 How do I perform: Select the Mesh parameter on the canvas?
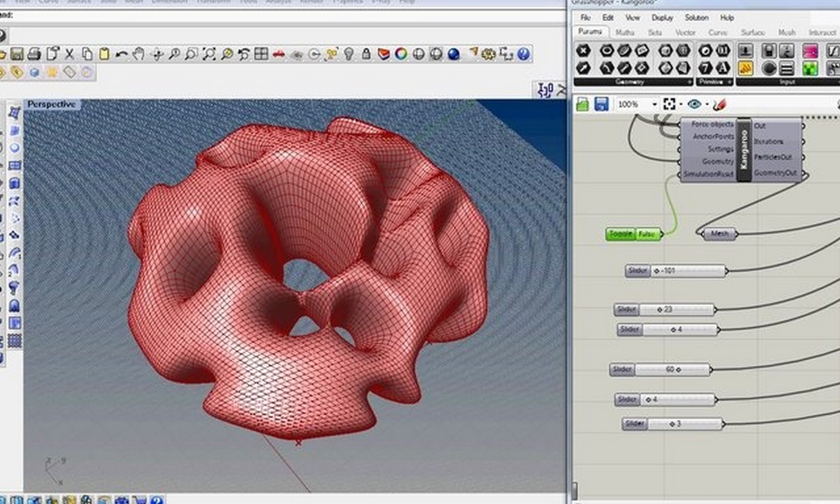pyautogui.click(x=720, y=234)
